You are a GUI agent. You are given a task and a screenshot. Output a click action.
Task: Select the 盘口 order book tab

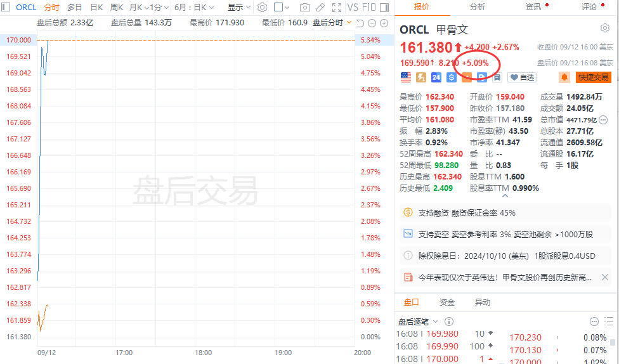pyautogui.click(x=411, y=302)
